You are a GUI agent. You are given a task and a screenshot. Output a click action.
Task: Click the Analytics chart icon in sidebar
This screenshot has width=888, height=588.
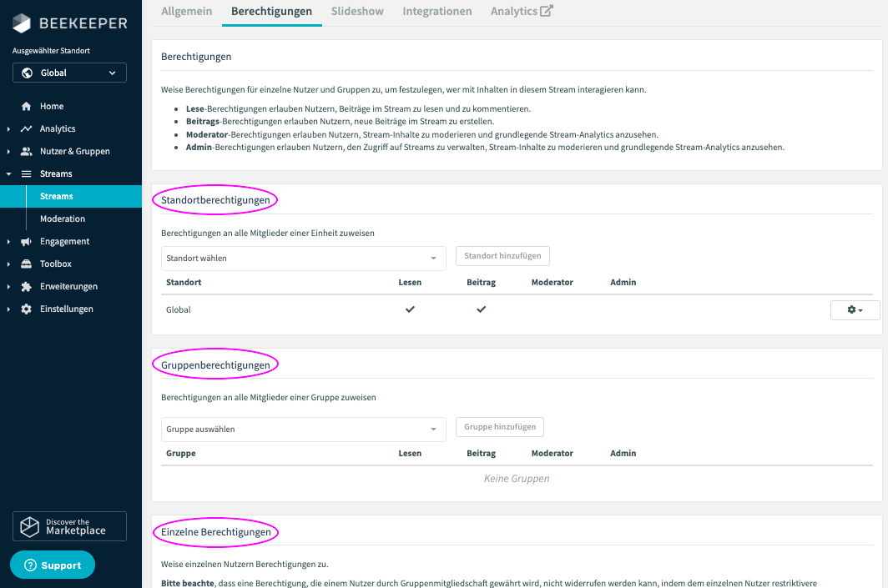(x=27, y=129)
